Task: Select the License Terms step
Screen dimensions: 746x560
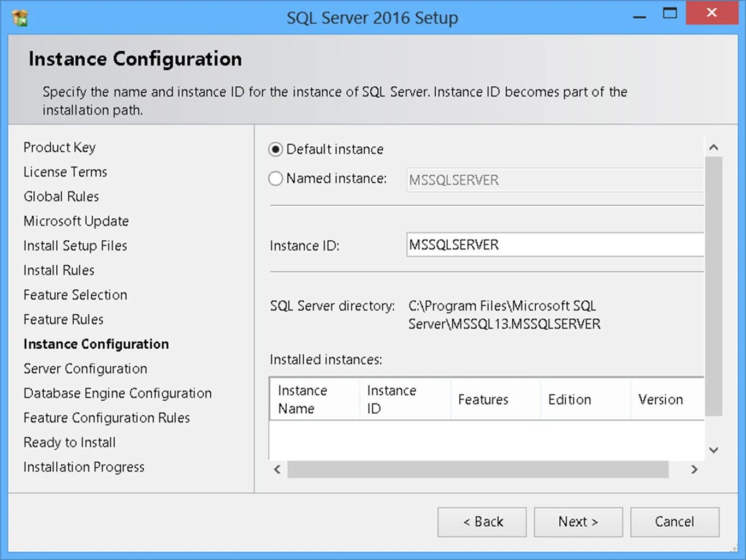Action: 65,172
